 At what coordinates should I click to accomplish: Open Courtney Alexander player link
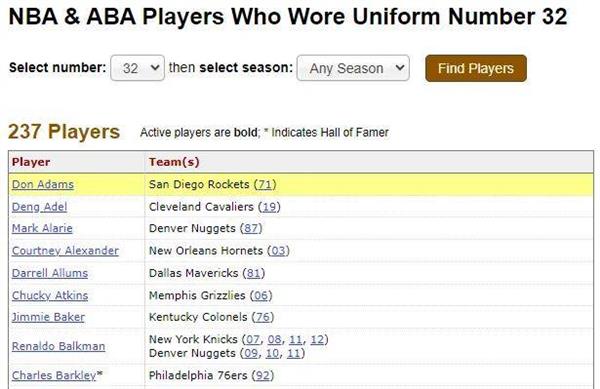(x=65, y=251)
